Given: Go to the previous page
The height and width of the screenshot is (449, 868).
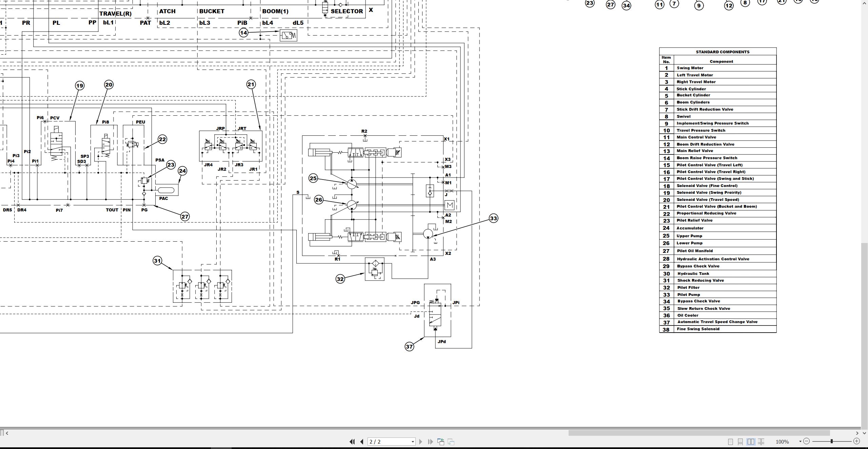Looking at the screenshot, I should pos(362,442).
